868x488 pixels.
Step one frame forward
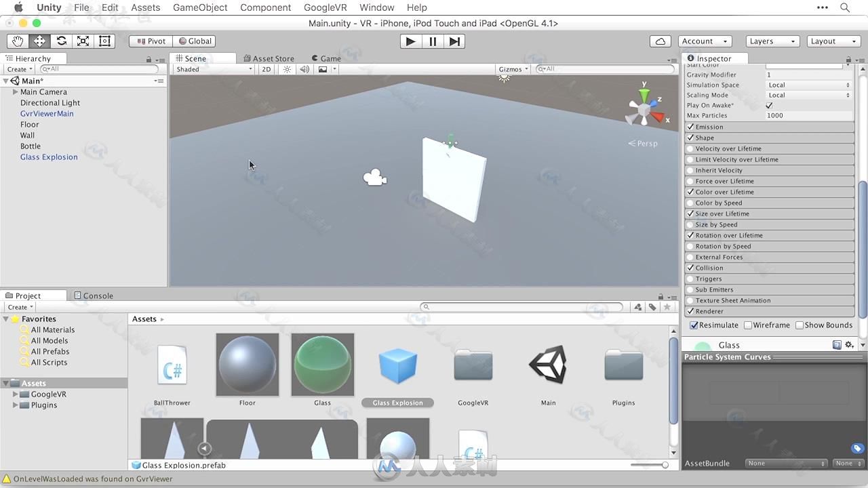point(454,41)
